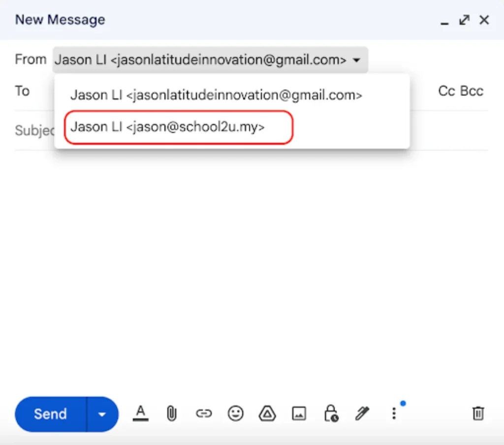Insert a link using the chain icon
Screen dimensions: 504x445
tap(203, 413)
